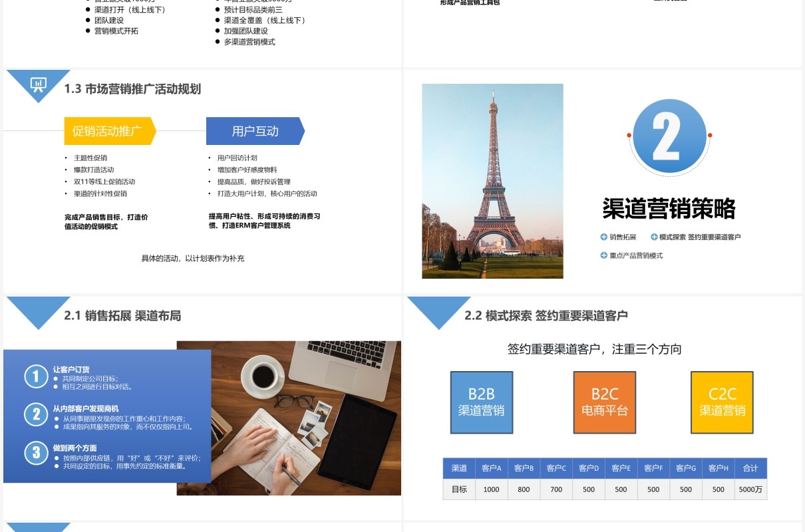805x532 pixels.
Task: Click the blue B2B 渠道营销 box
Action: coord(482,402)
